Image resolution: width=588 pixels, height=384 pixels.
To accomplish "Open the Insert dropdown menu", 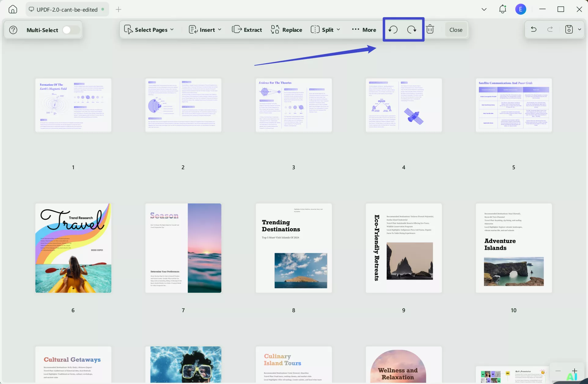I will pyautogui.click(x=205, y=30).
